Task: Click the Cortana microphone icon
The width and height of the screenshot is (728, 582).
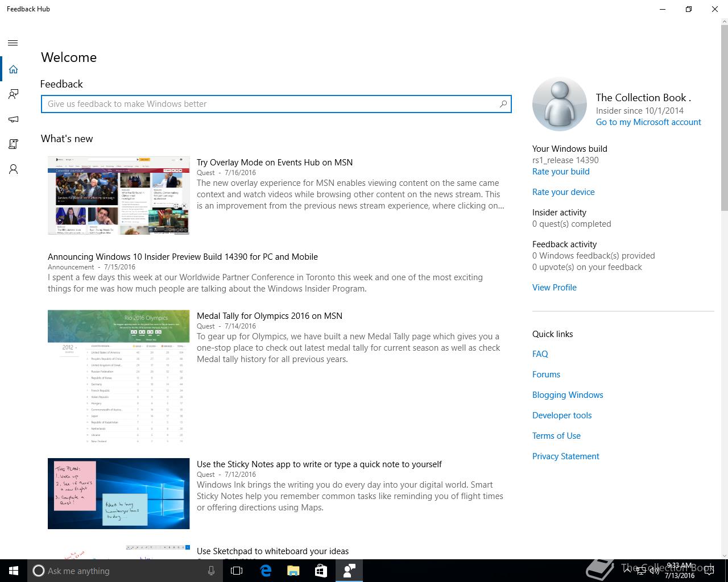Action: coord(211,571)
